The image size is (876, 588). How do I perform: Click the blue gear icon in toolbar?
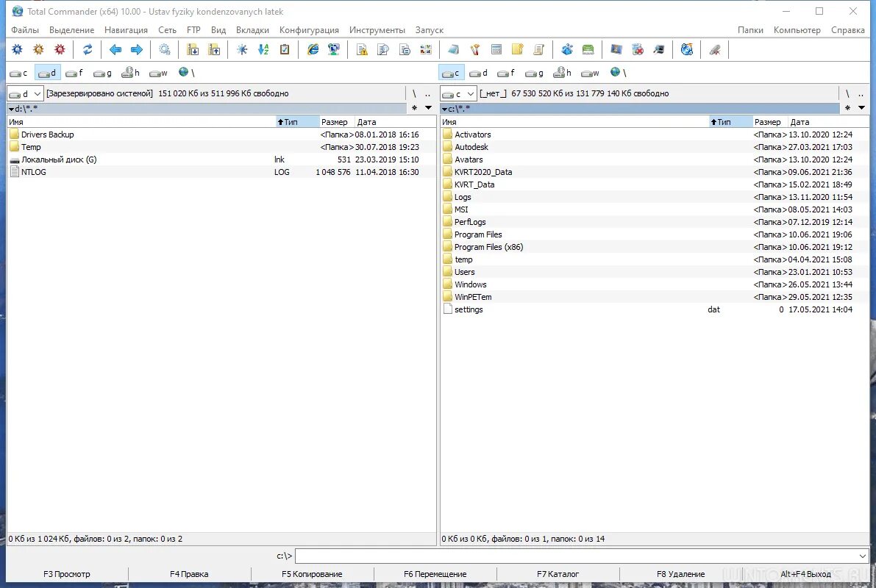18,50
